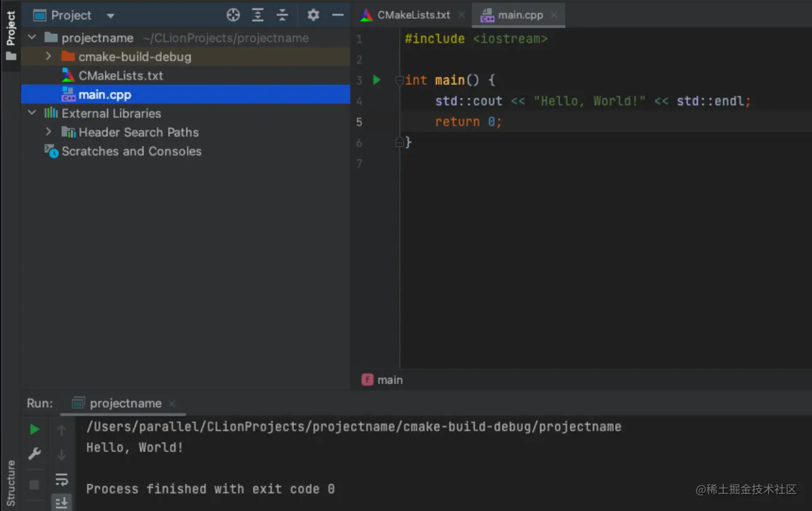Toggle scroll to end icon in Run console
The height and width of the screenshot is (511, 812).
[x=62, y=502]
